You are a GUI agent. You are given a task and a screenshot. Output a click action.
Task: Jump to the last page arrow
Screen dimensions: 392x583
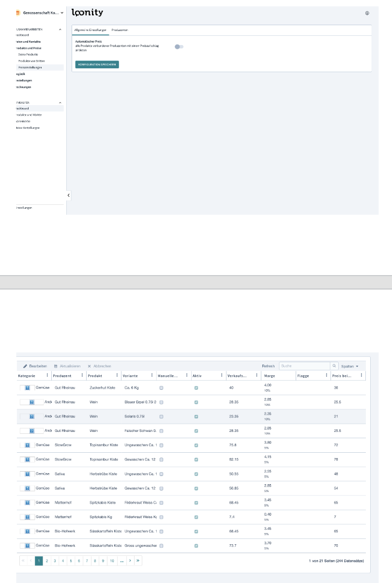point(138,561)
